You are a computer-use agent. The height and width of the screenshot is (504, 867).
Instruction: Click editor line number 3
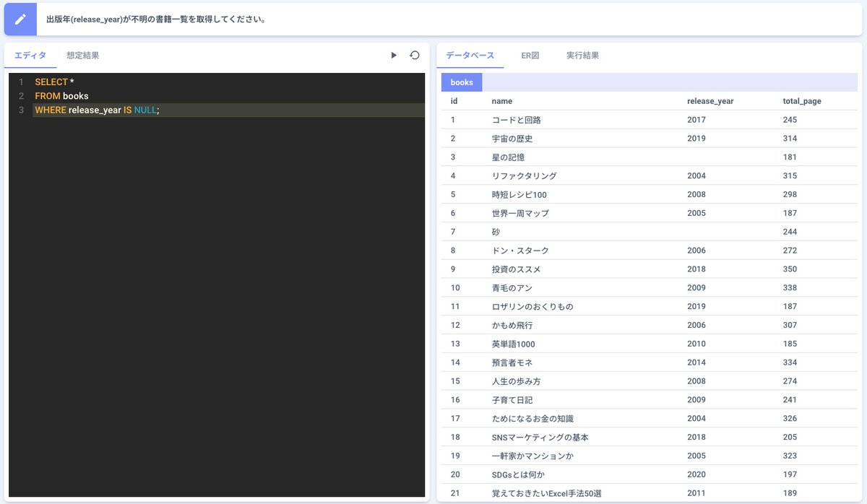(22, 110)
